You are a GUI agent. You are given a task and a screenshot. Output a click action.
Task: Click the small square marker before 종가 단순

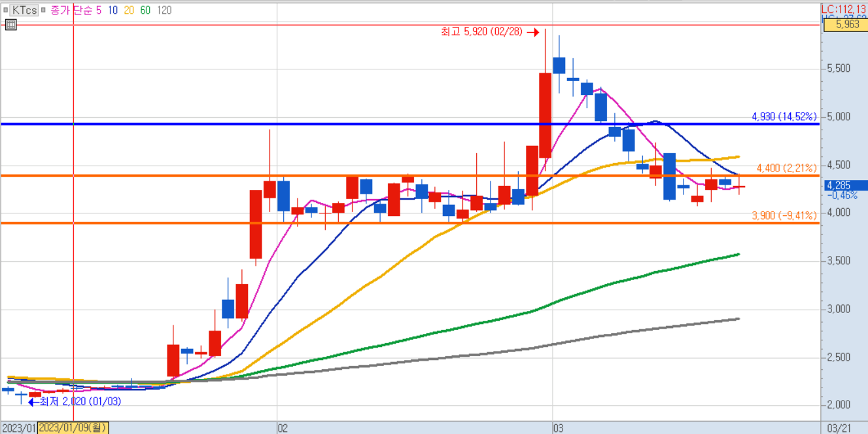[43, 10]
